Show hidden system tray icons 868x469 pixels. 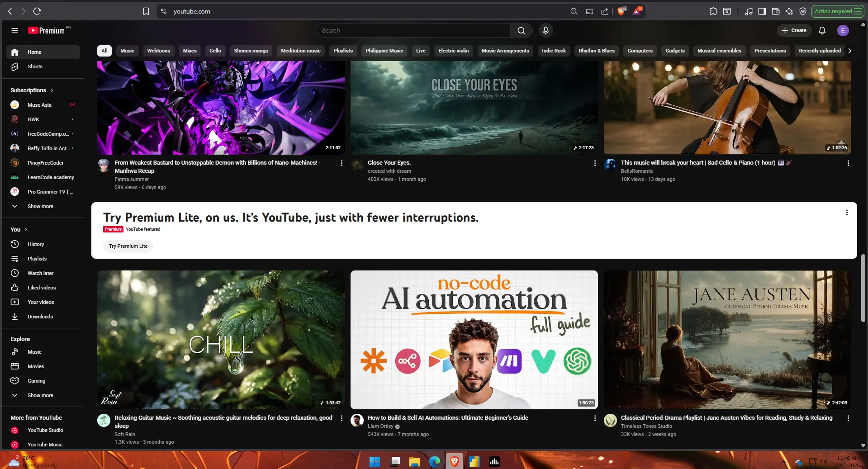(x=783, y=461)
